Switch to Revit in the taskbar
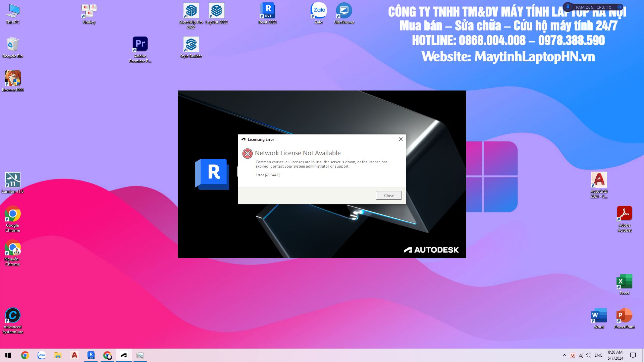 91,355
